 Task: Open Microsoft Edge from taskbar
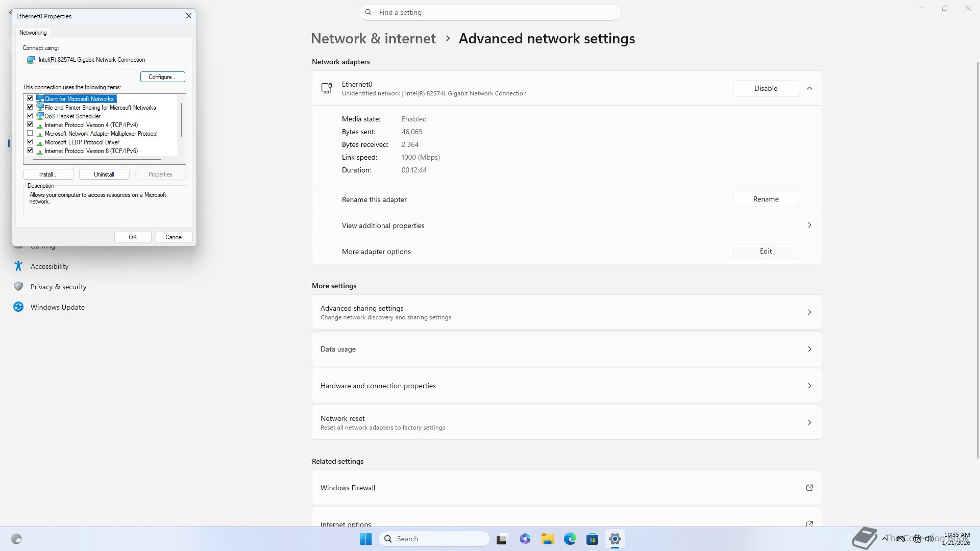[570, 539]
